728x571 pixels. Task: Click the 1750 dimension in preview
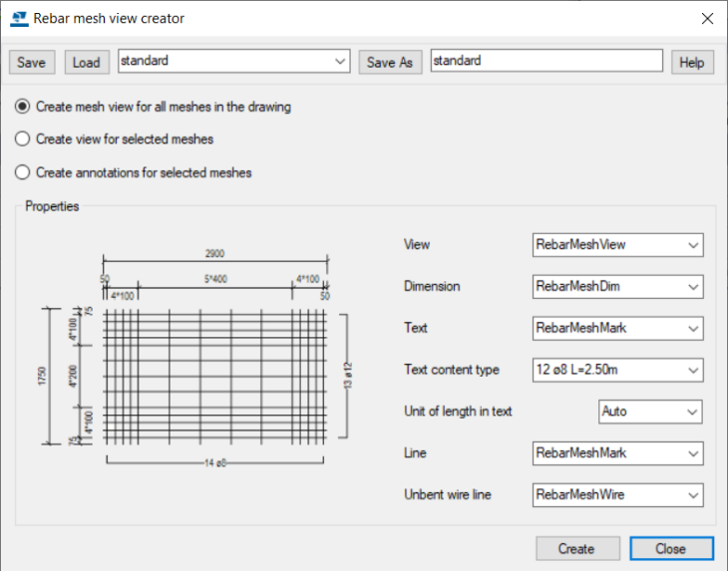[x=42, y=376]
